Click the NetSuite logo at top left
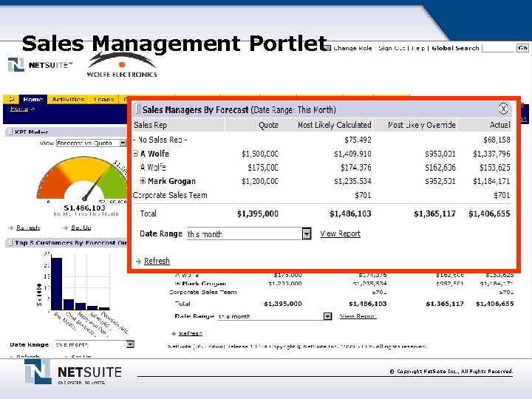Screen dimensions: 532x399 pos(40,64)
